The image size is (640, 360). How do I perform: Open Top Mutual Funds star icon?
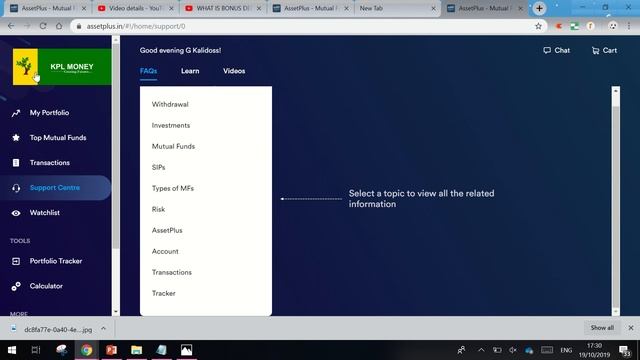pyautogui.click(x=16, y=138)
